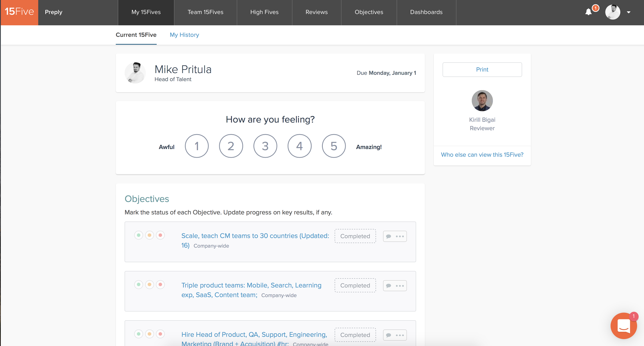The height and width of the screenshot is (346, 644).
Task: Mark Hire Head of Product objective yellow
Action: [x=149, y=334]
